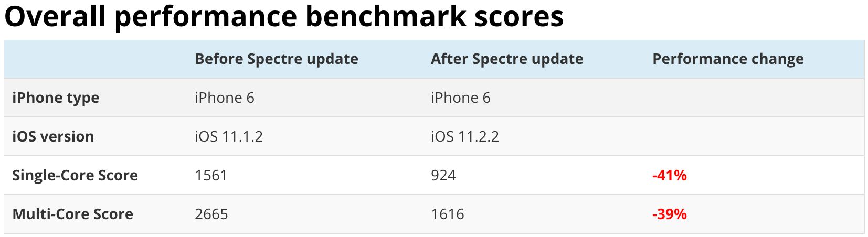Screen dimensions: 868x237
Task: Click the red -39% performance change
Action: click(669, 214)
